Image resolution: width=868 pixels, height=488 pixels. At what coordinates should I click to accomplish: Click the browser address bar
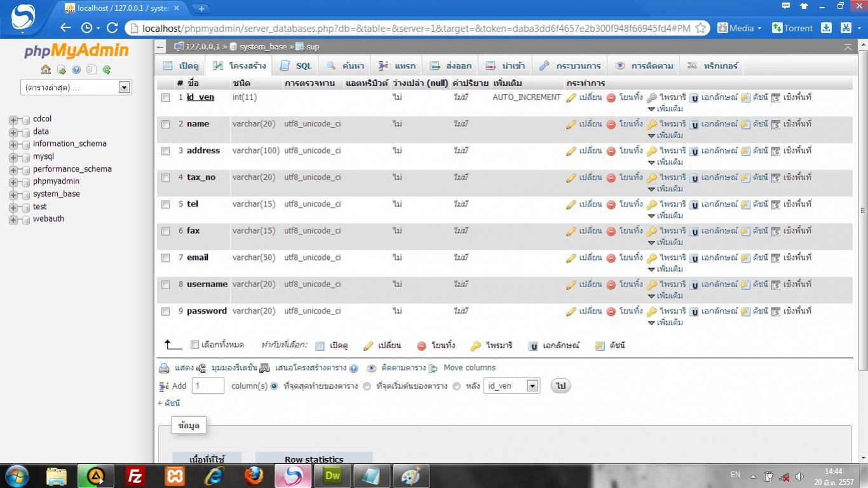[416, 28]
